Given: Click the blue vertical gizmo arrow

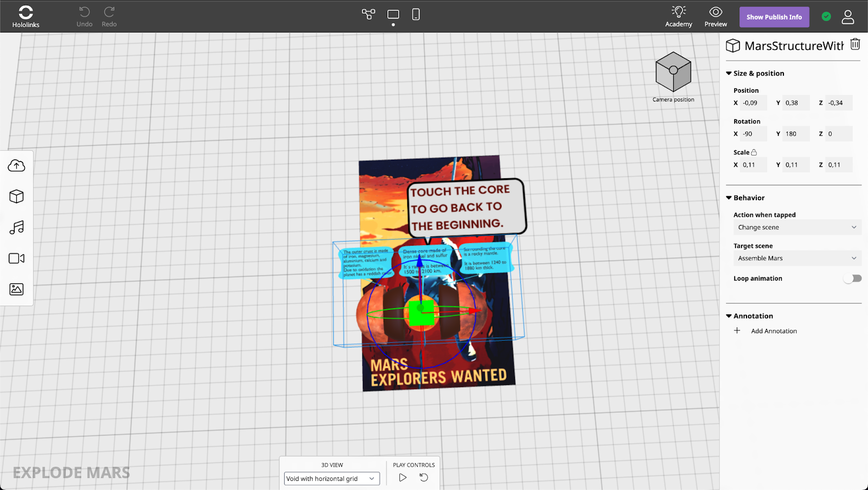Looking at the screenshot, I should (x=419, y=261).
